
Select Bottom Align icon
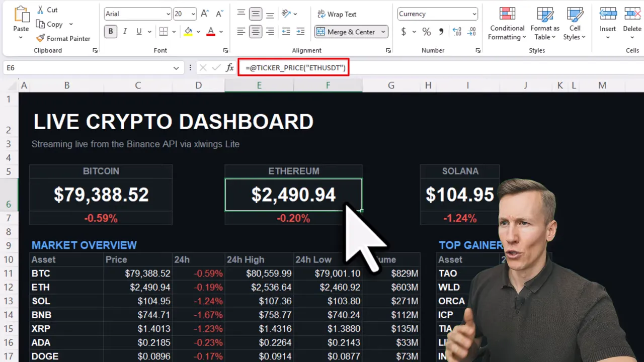pos(270,14)
